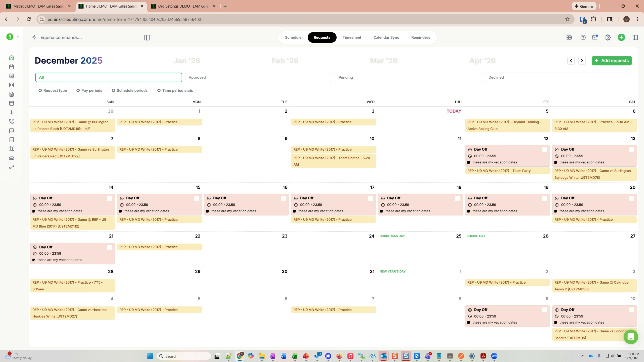The width and height of the screenshot is (644, 362).
Task: Go to next month with the right arrow button
Action: (582, 61)
